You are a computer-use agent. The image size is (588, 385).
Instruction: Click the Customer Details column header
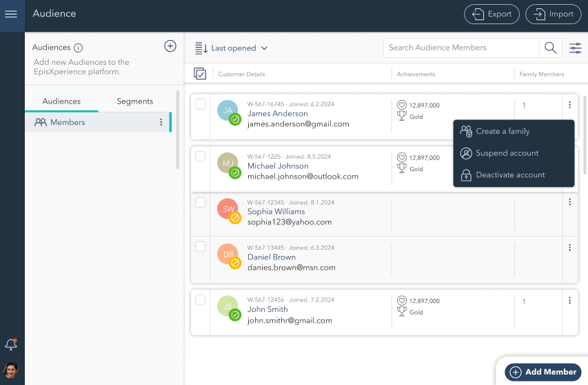[x=241, y=75]
